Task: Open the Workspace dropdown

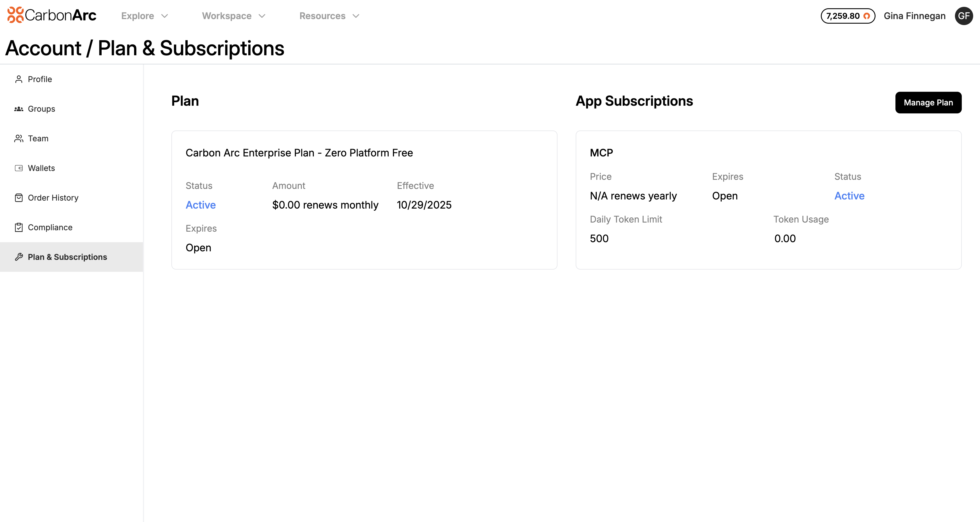Action: (233, 16)
